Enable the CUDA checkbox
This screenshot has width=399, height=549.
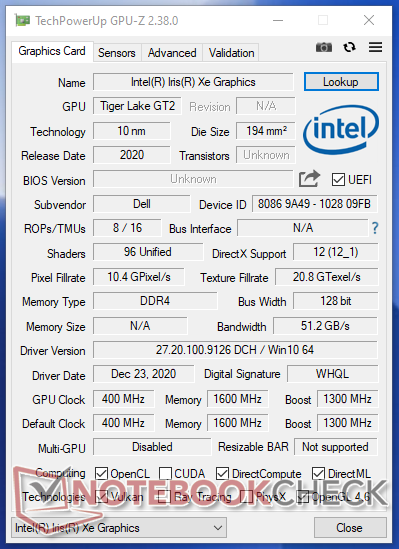click(165, 473)
